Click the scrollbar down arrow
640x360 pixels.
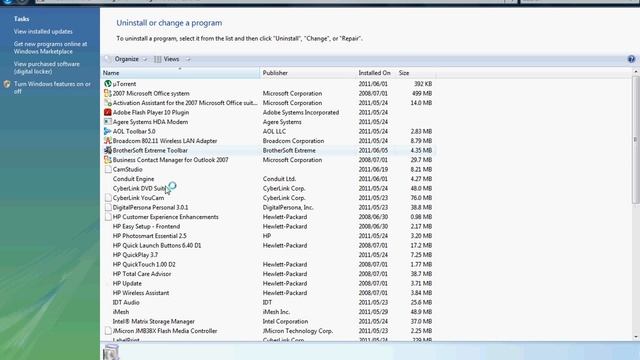tap(635, 337)
